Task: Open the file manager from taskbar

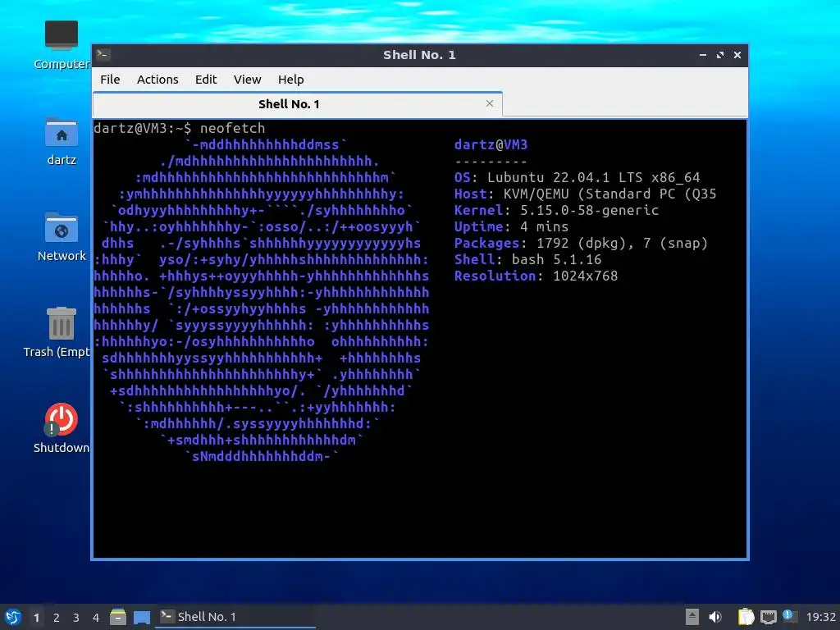Action: pyautogui.click(x=118, y=617)
